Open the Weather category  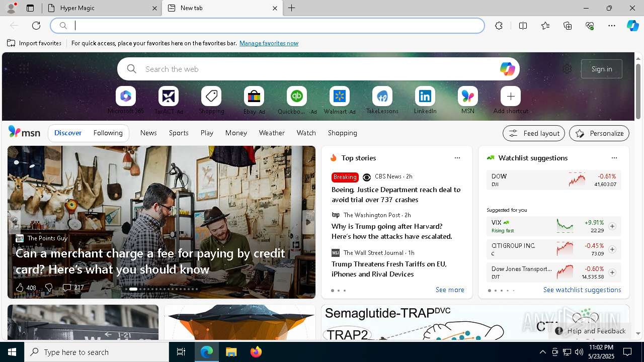pos(272,133)
